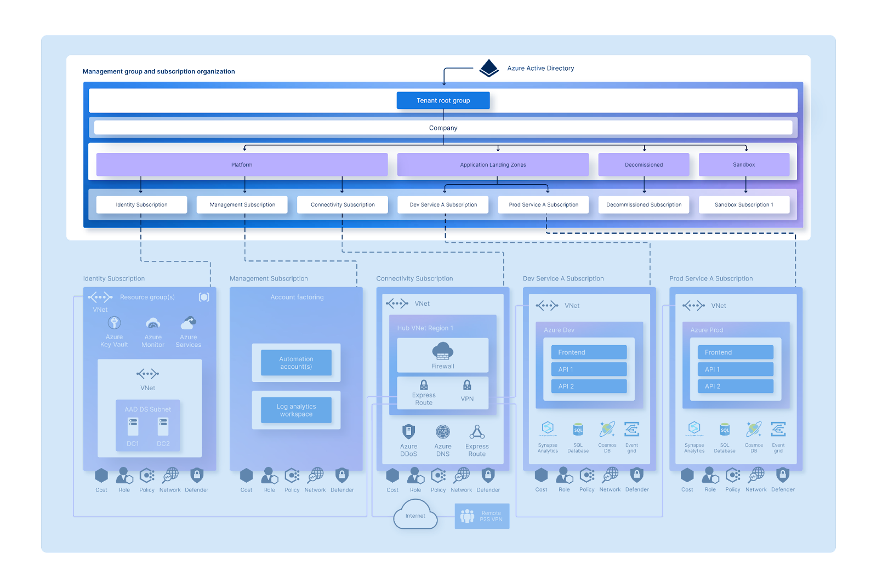Select the Frontend block in Azure Prod

[x=736, y=352]
